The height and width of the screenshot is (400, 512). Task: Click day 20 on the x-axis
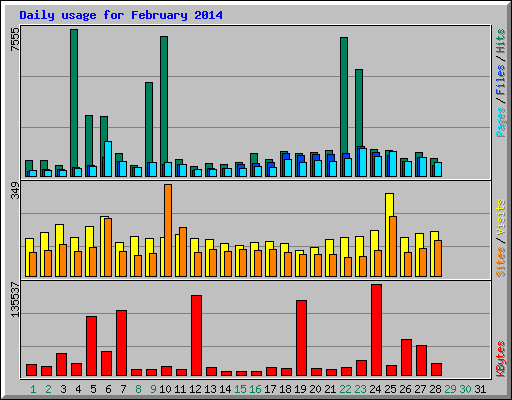click(x=315, y=389)
